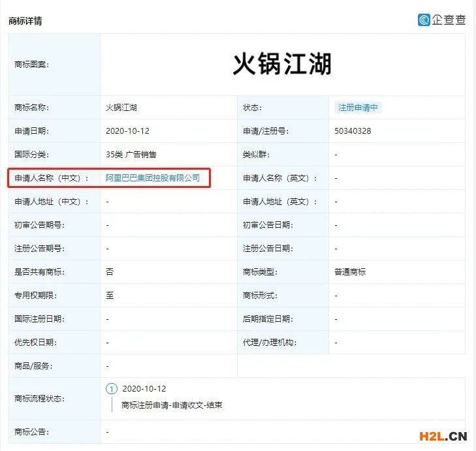Click the application number 50340328
The image size is (476, 451).
tap(353, 131)
